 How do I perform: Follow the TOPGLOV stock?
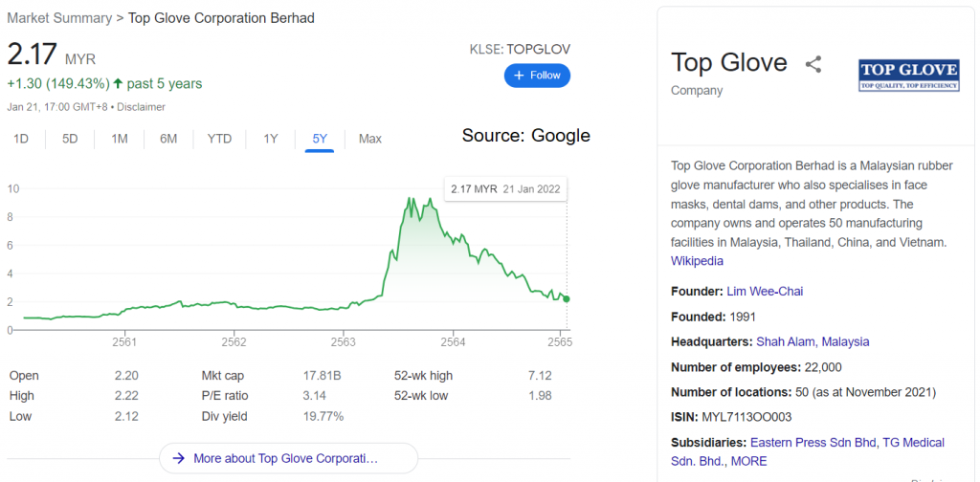click(538, 76)
